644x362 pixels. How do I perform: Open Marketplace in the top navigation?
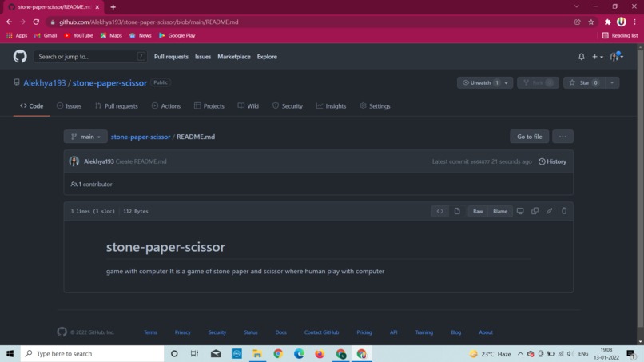pos(234,57)
